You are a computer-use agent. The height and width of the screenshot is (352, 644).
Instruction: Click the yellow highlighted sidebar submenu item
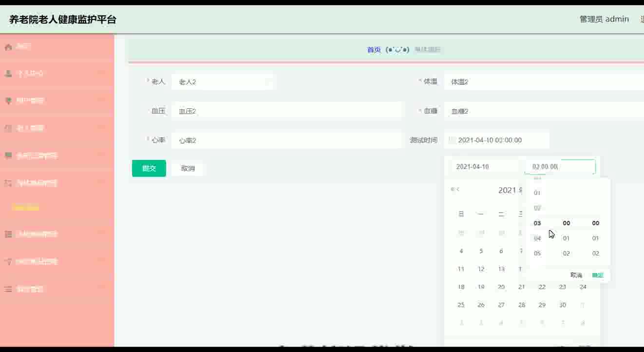click(26, 208)
